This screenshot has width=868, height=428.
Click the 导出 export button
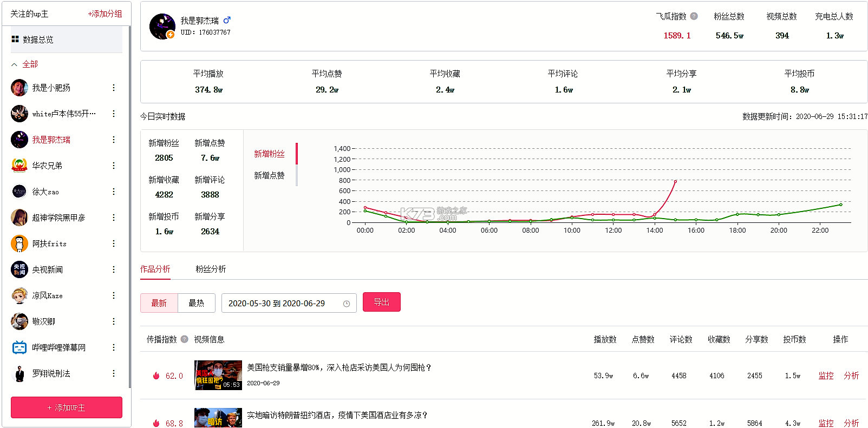[382, 302]
